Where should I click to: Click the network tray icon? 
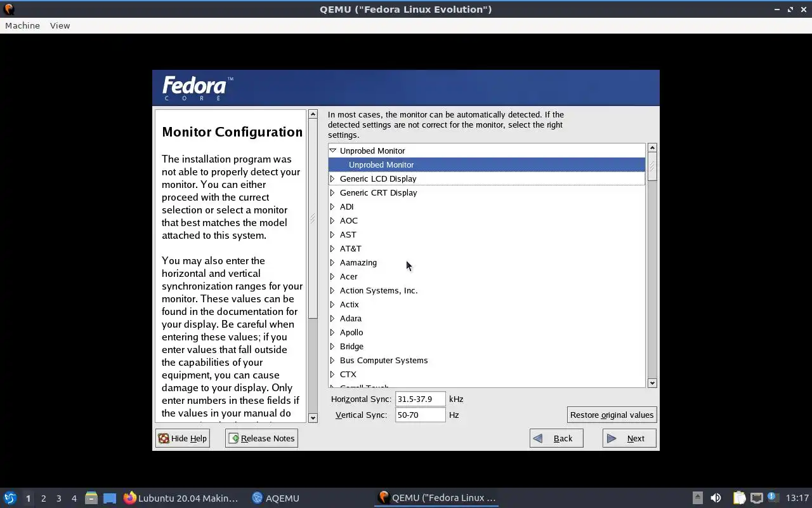pyautogui.click(x=756, y=498)
